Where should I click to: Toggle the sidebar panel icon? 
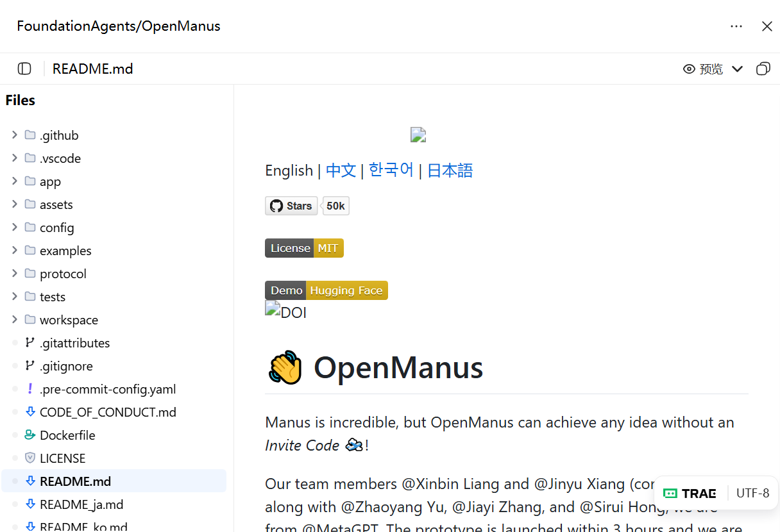coord(24,69)
